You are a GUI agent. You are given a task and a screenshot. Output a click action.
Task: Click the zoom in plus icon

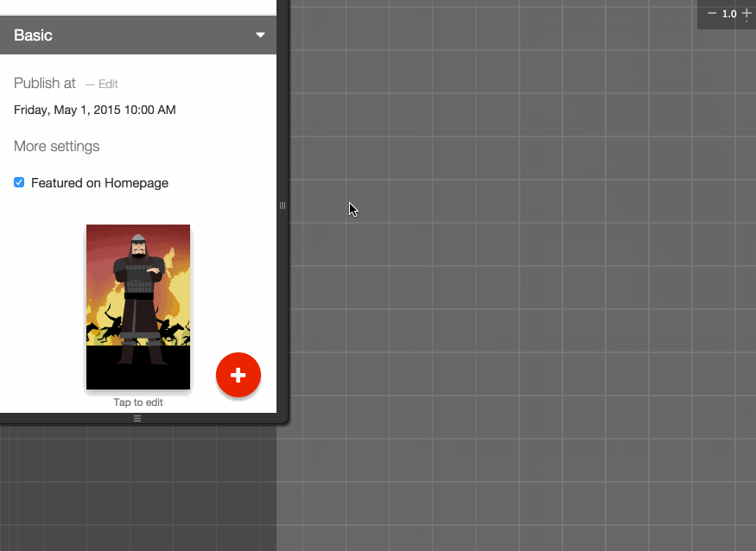click(x=746, y=14)
